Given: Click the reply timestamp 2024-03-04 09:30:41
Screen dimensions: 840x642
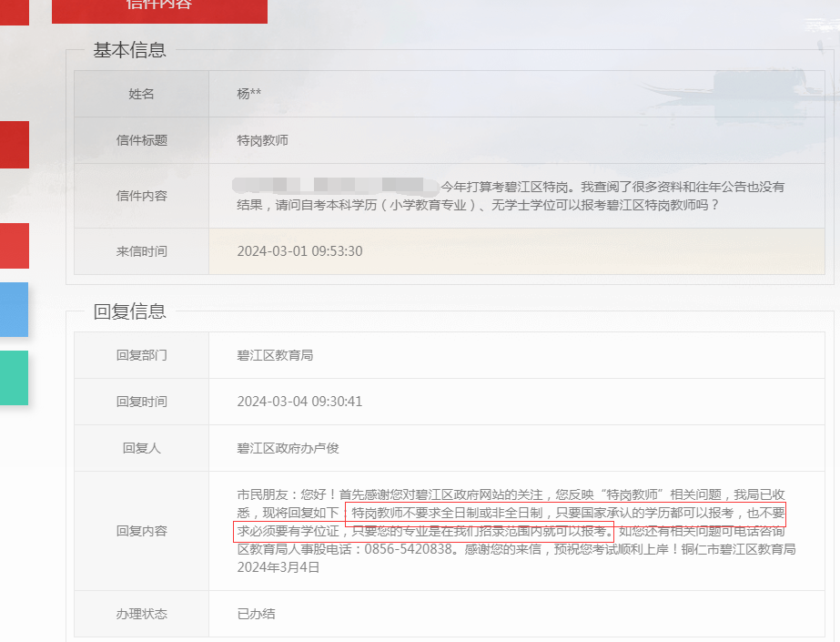Looking at the screenshot, I should [299, 402].
